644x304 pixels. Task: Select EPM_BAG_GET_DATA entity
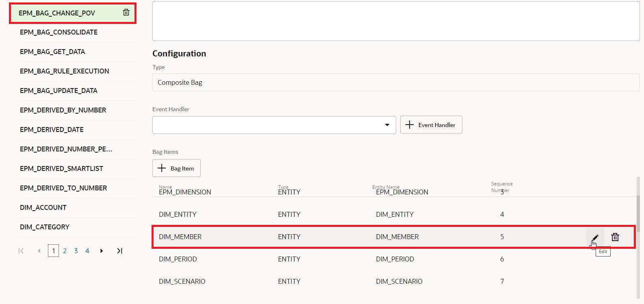(x=52, y=52)
